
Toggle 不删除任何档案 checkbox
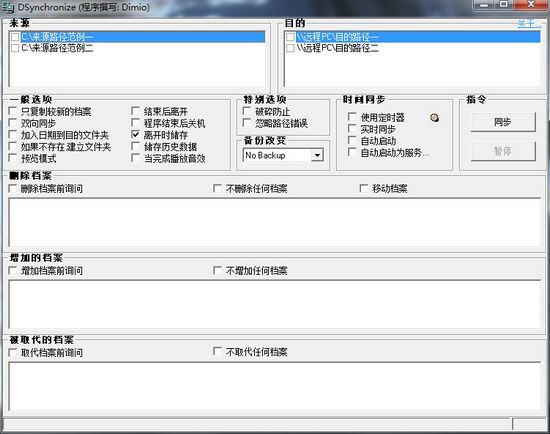point(217,189)
